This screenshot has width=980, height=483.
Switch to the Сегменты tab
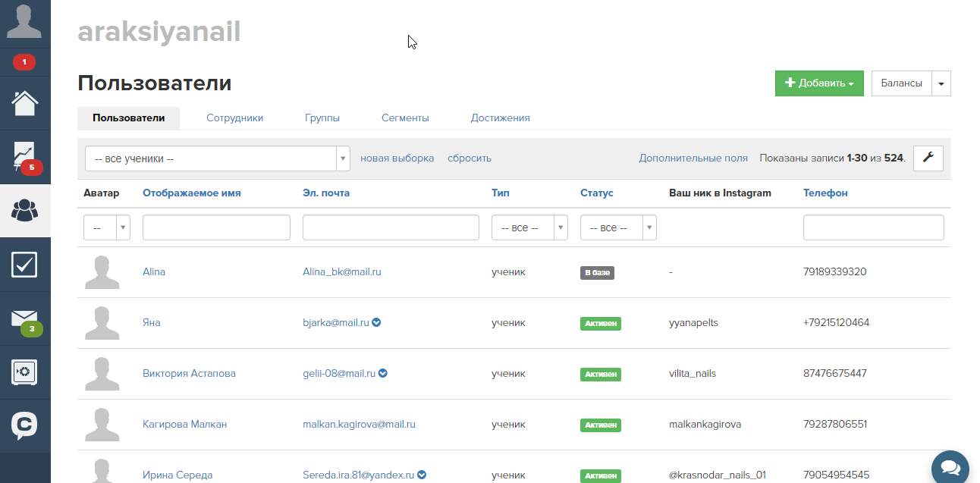(x=405, y=118)
